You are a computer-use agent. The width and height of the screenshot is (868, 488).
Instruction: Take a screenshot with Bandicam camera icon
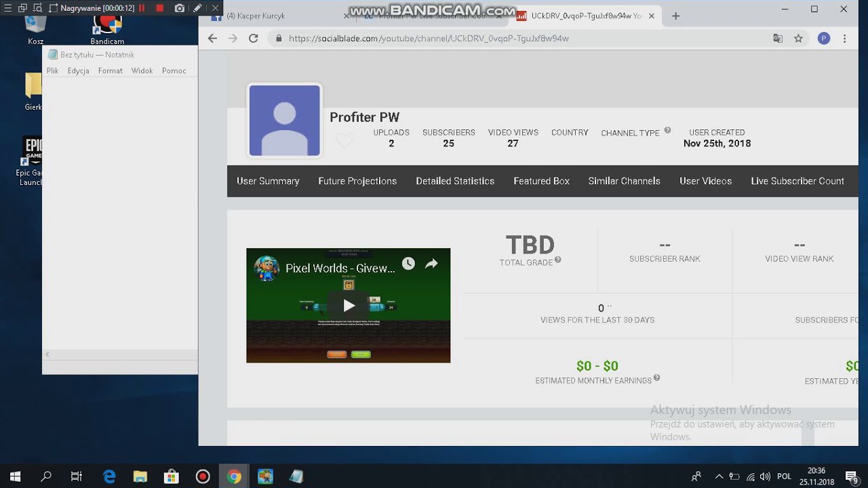point(179,8)
